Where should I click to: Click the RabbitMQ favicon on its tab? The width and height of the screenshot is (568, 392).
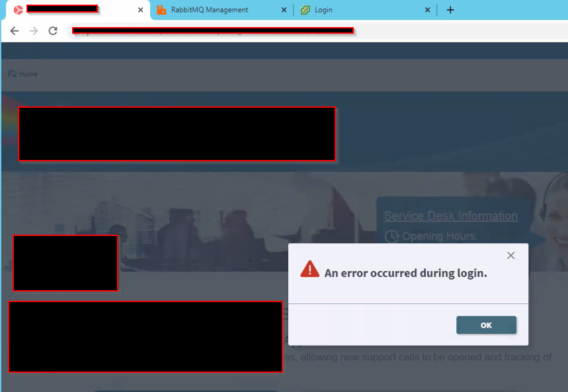[x=161, y=10]
